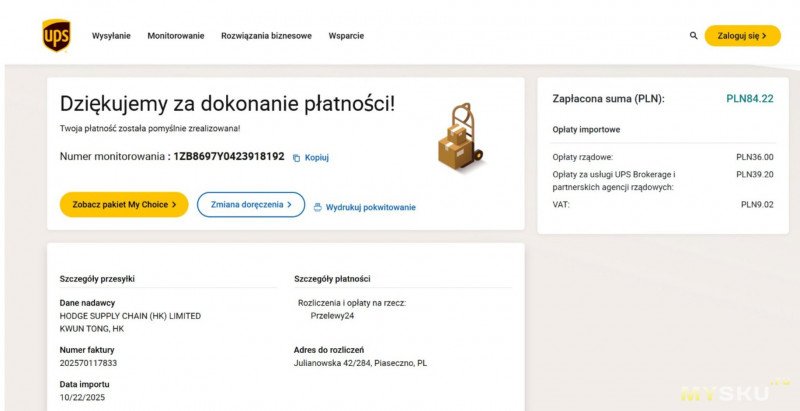Click the Zmiana doręczenia button
This screenshot has width=800, height=411.
[x=250, y=204]
